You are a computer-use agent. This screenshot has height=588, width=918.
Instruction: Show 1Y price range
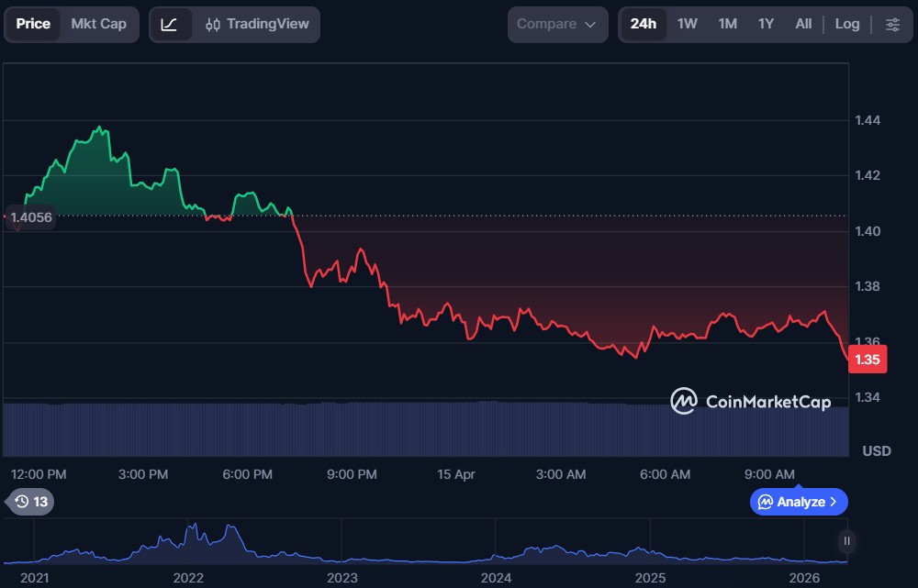(766, 25)
